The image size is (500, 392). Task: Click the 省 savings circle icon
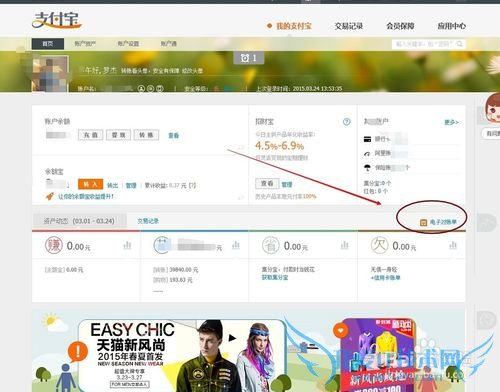(271, 246)
